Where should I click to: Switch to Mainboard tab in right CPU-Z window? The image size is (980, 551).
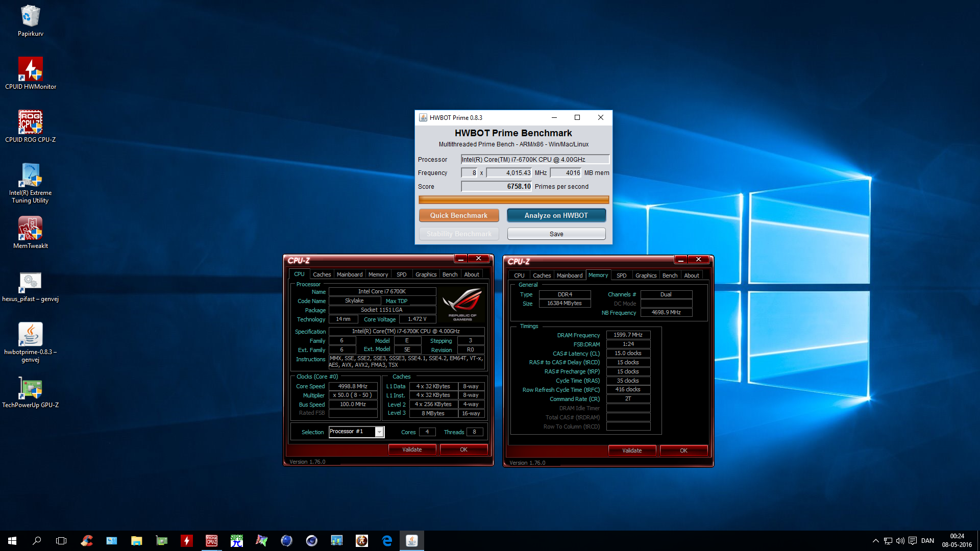pyautogui.click(x=570, y=275)
